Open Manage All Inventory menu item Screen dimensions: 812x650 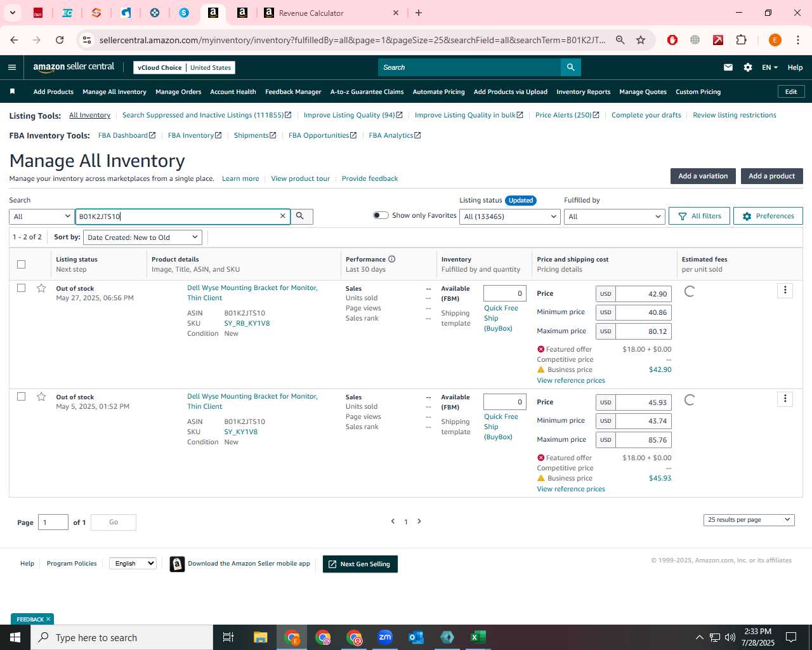tap(114, 92)
